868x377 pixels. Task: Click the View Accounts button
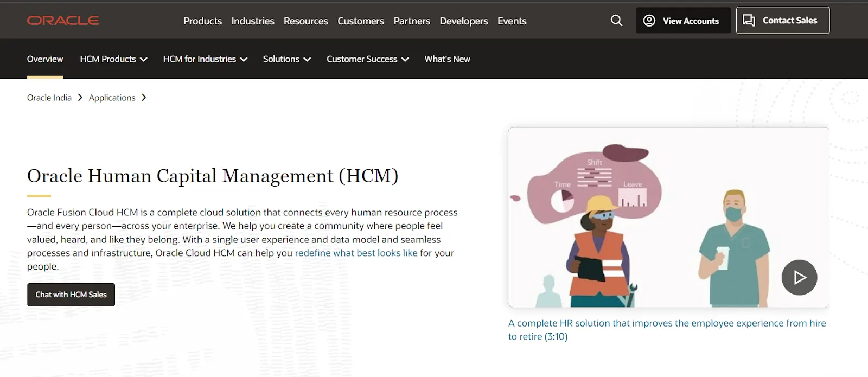point(683,21)
